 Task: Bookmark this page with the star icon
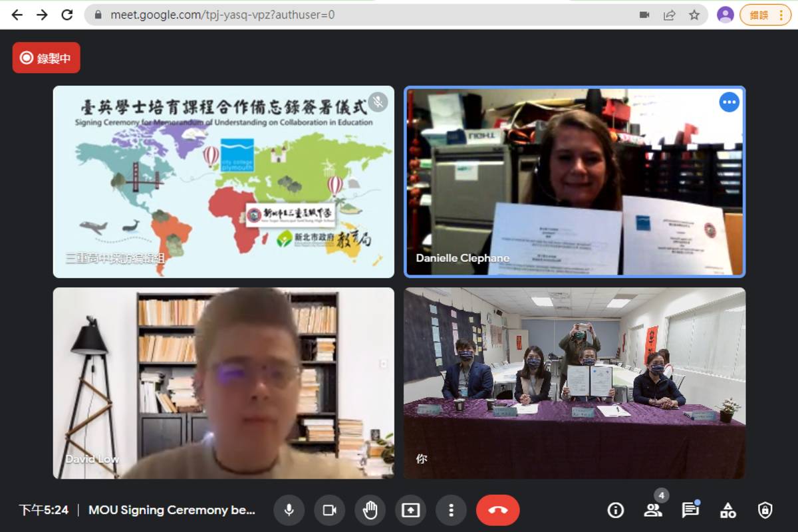click(x=694, y=15)
